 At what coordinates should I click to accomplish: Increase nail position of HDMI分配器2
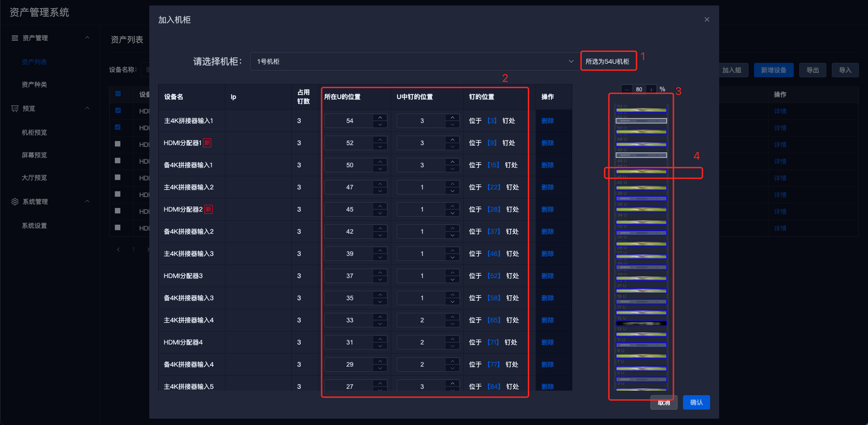(452, 206)
